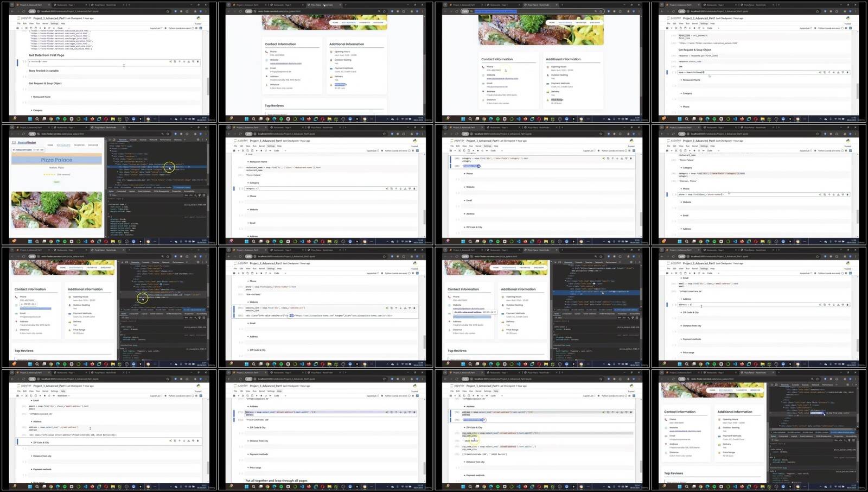Duplicate the active 'phone = find' cell using copy icon

click(x=825, y=194)
